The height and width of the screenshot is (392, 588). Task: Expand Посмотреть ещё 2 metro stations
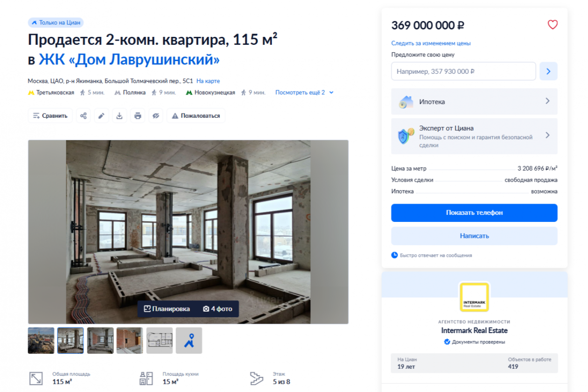coord(304,93)
